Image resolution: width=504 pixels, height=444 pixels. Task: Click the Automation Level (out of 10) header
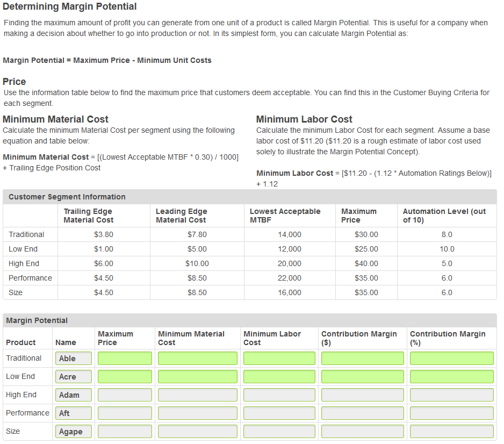[x=444, y=216]
